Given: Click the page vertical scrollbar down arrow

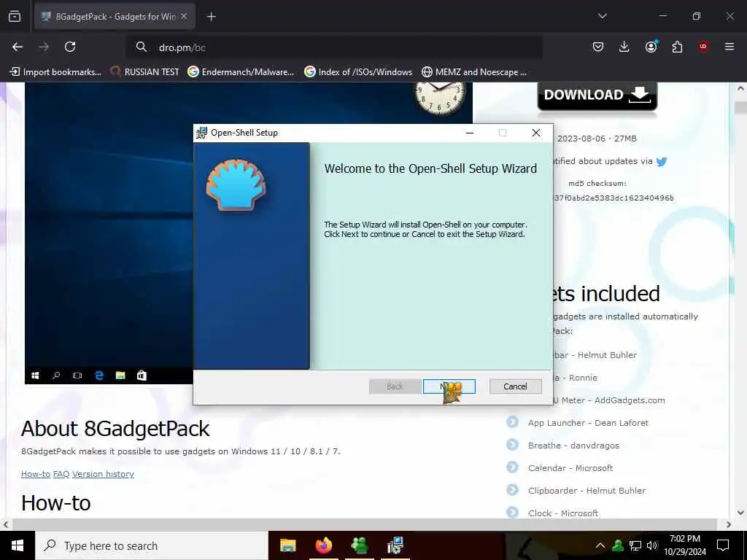Looking at the screenshot, I should coord(740,513).
